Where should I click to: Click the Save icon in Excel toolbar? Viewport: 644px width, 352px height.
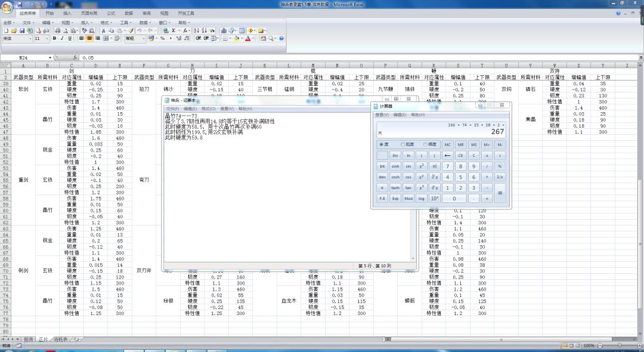(x=22, y=30)
